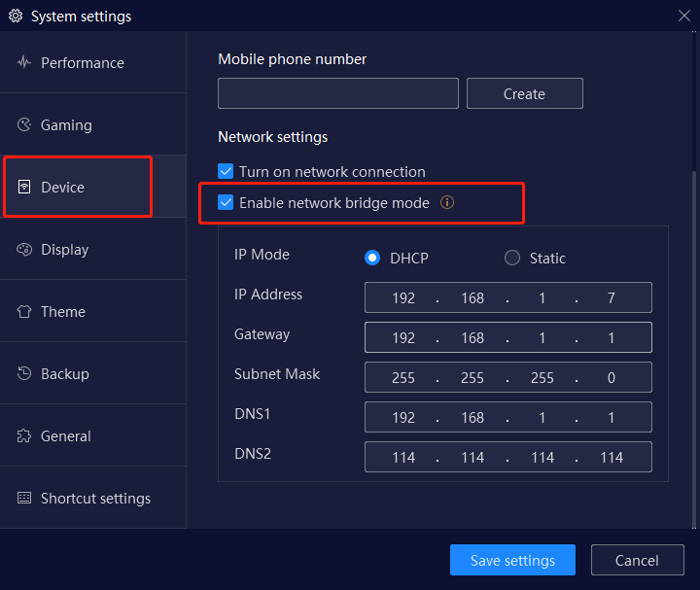Click the Network settings heading
Image resolution: width=700 pixels, height=590 pixels.
[273, 137]
